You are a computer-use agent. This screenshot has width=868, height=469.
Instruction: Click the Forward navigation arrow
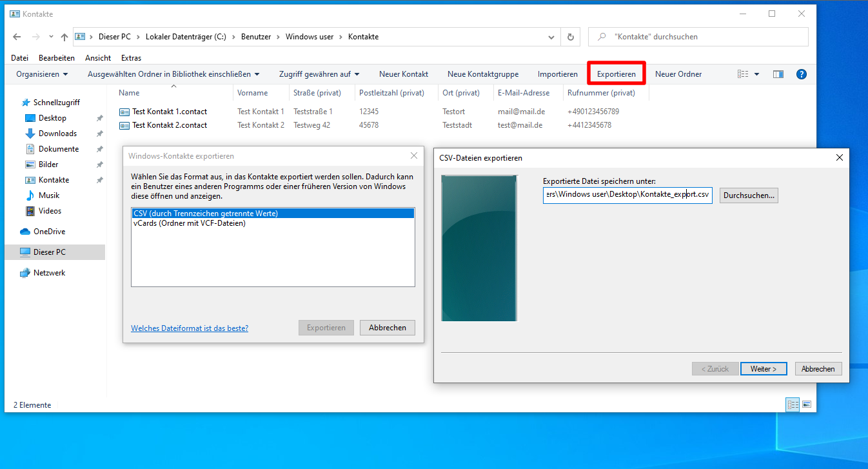point(35,37)
